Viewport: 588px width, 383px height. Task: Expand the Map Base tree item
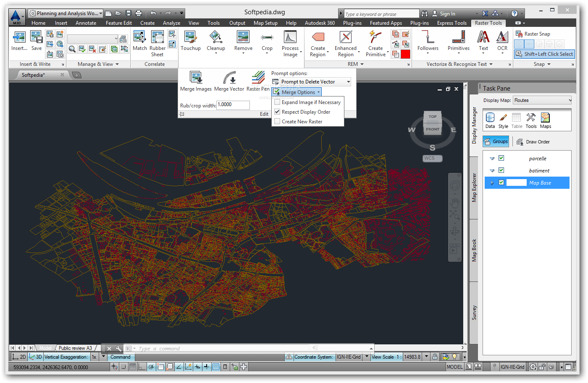tap(491, 182)
